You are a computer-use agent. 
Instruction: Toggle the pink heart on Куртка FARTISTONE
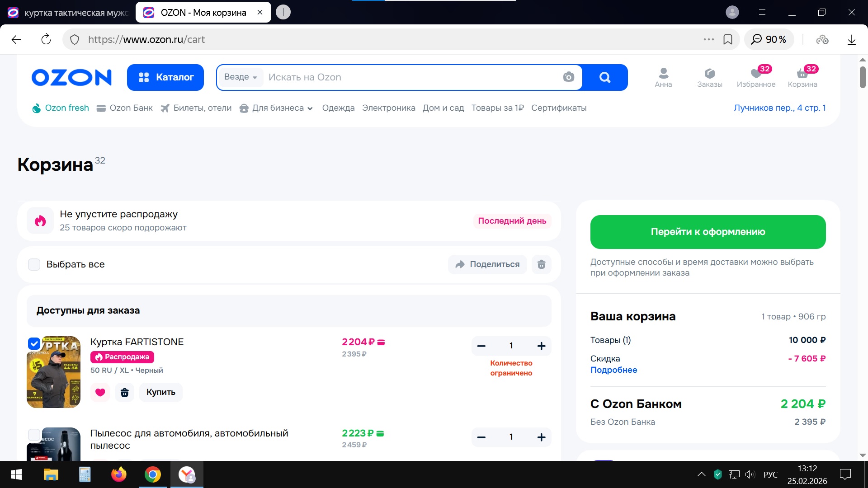point(100,392)
